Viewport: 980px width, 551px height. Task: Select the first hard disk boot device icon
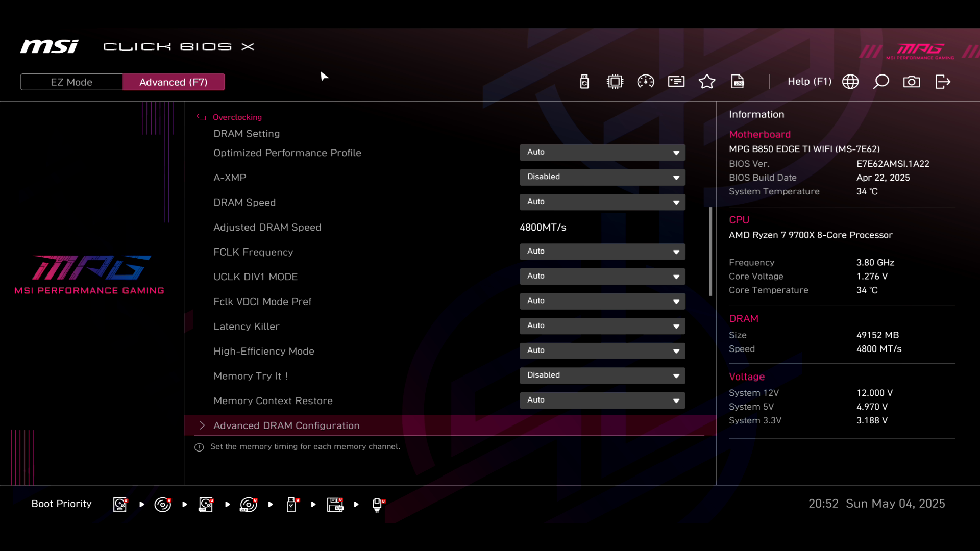(x=120, y=505)
